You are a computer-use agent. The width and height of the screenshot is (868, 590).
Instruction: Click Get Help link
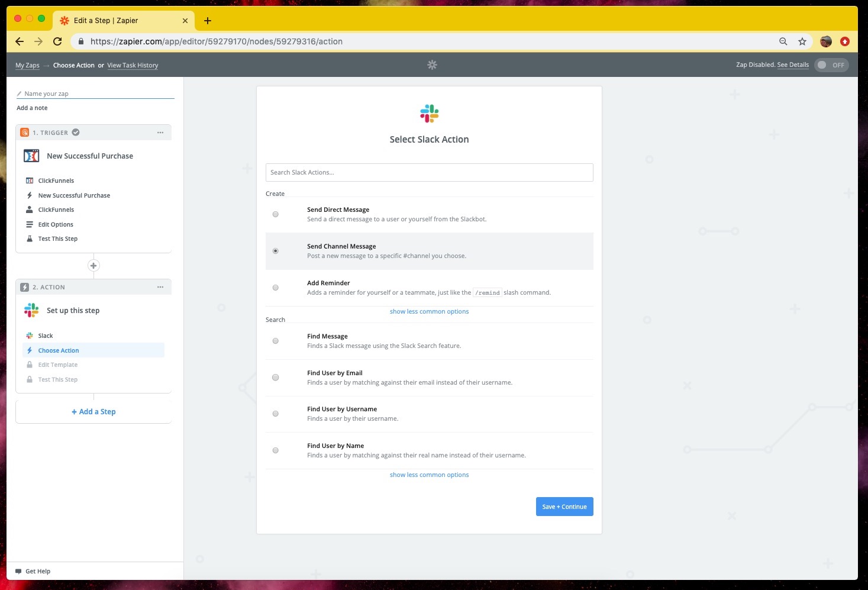38,572
